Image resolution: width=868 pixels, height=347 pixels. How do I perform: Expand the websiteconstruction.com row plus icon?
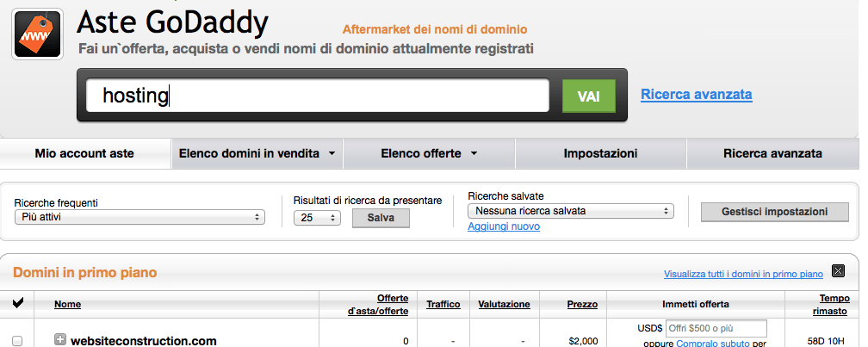point(59,338)
